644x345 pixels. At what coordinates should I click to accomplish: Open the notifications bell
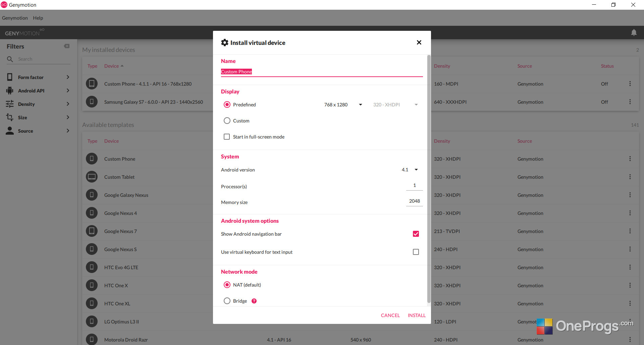634,32
